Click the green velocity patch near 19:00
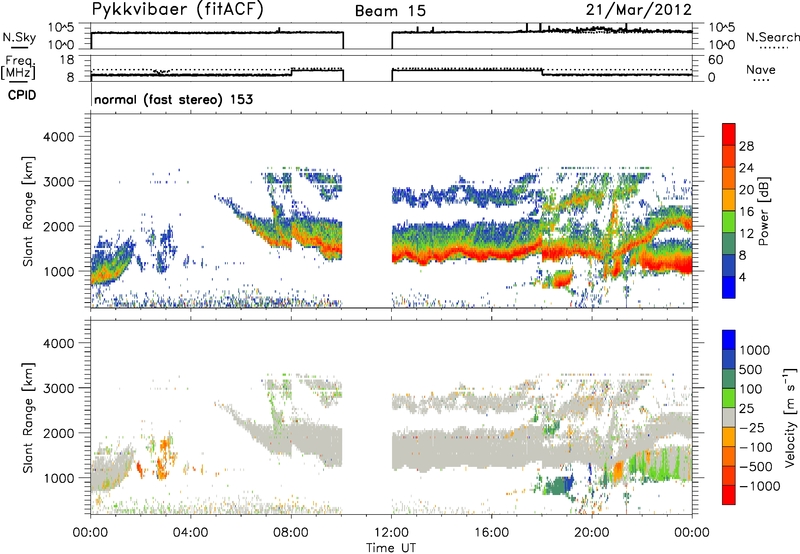The image size is (800, 554). tap(557, 486)
